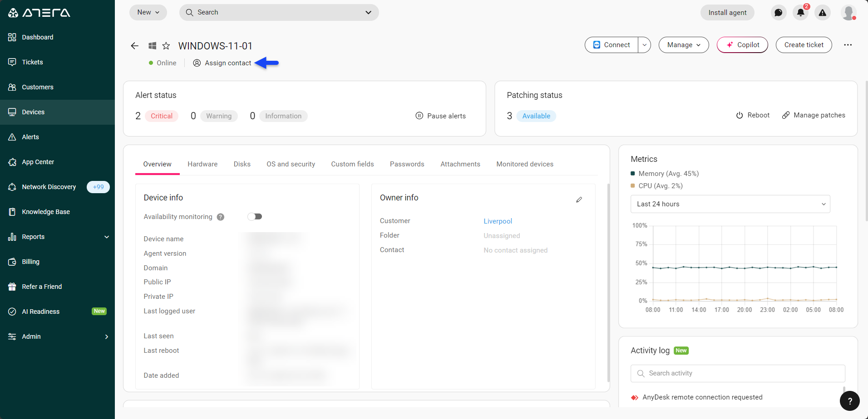Click the Availability monitoring help icon
Viewport: 868px width, 419px height.
tap(221, 217)
